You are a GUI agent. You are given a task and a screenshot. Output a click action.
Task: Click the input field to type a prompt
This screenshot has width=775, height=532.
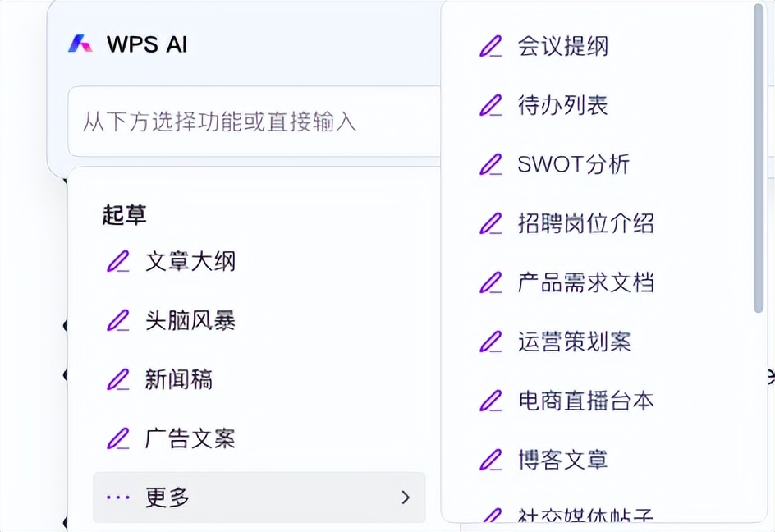(x=246, y=121)
